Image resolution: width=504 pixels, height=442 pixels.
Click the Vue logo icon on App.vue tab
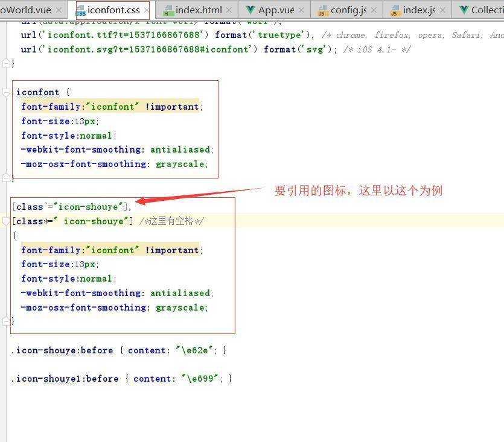[x=249, y=10]
